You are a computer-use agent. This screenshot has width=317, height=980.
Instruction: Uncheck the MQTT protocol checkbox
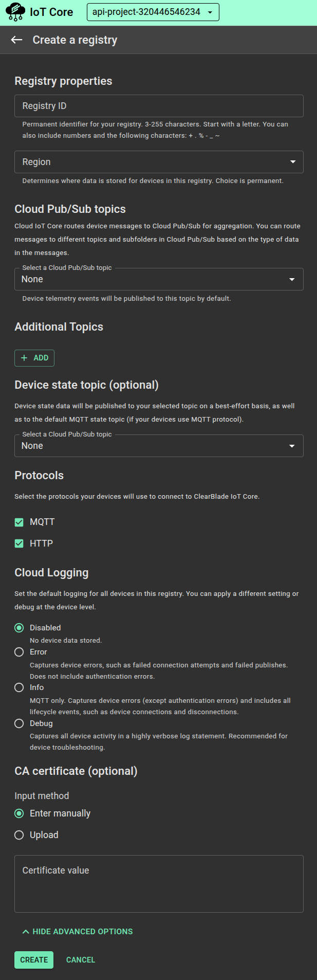coord(20,522)
